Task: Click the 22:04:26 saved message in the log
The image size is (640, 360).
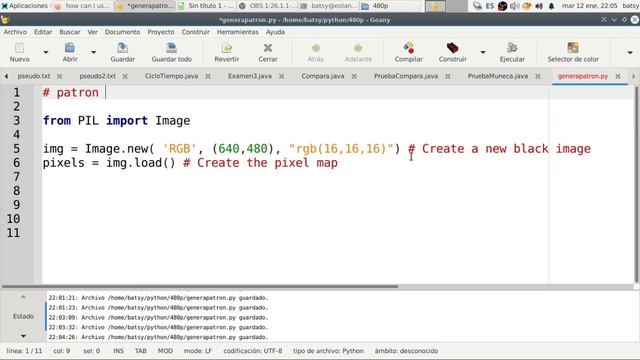Action: (x=158, y=337)
